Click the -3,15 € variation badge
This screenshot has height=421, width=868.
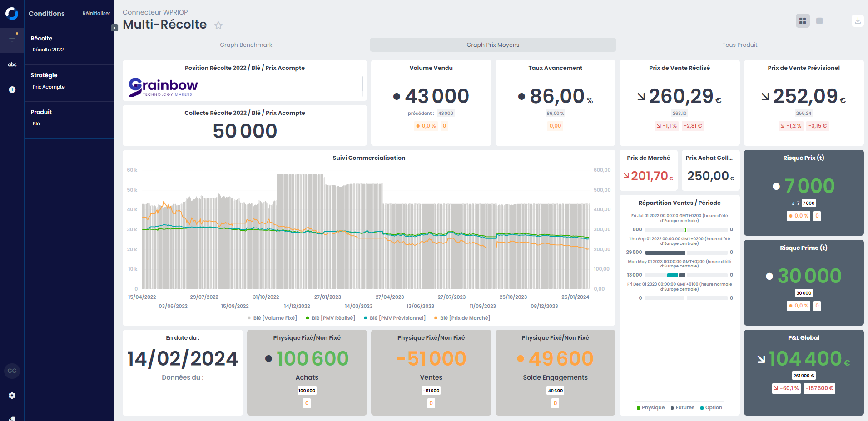pos(818,126)
